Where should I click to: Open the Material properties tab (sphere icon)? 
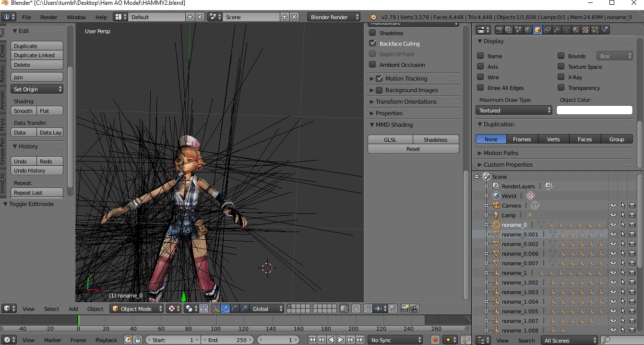pos(576,30)
